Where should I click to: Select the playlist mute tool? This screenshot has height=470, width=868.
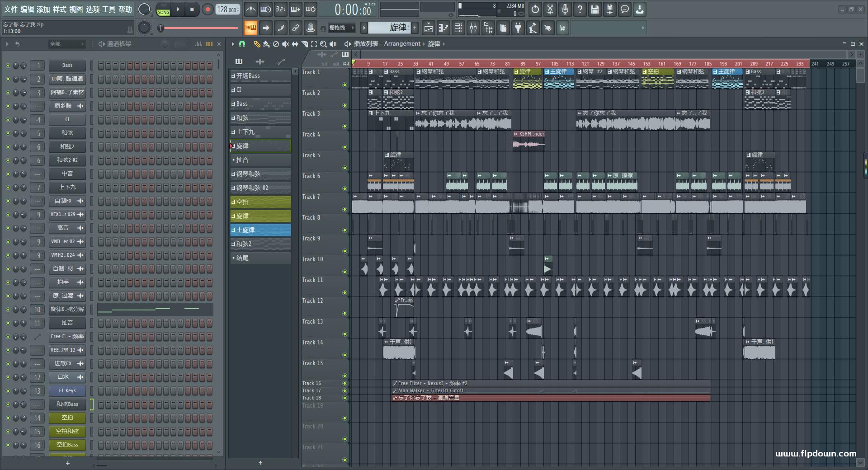pyautogui.click(x=285, y=44)
